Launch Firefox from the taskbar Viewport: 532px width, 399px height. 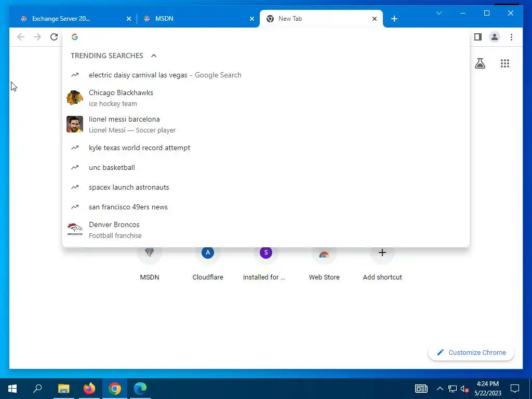coord(89,389)
